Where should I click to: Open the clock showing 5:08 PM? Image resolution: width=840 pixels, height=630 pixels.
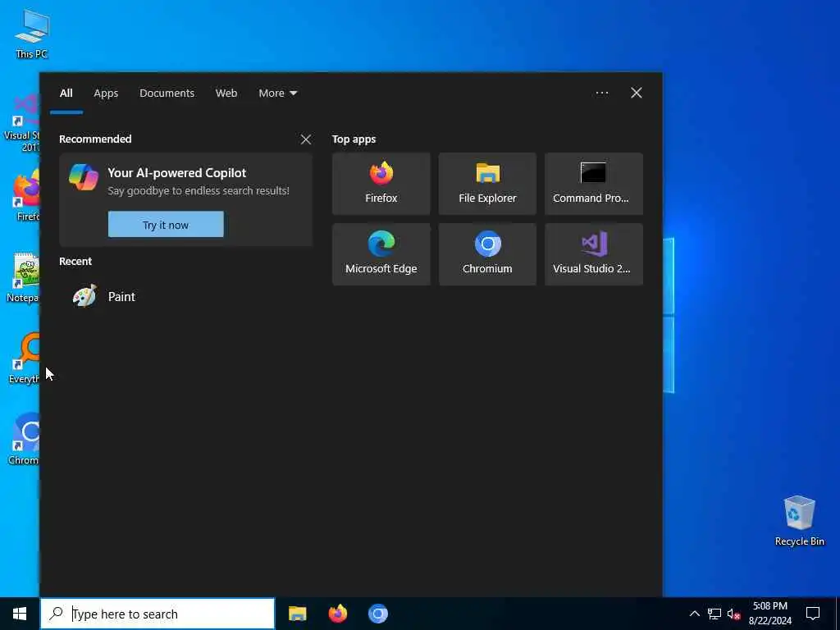click(769, 614)
